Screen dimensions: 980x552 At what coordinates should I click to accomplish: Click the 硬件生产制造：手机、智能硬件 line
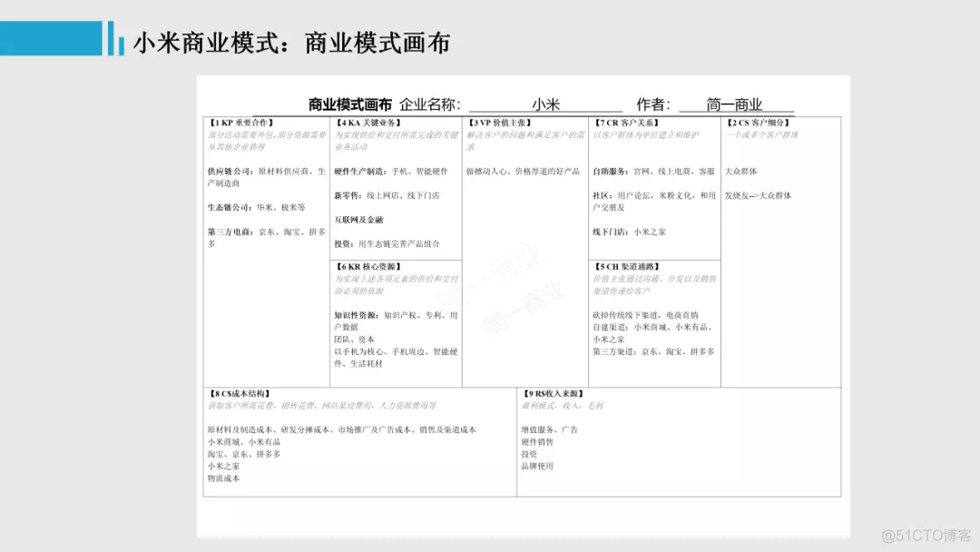(391, 171)
